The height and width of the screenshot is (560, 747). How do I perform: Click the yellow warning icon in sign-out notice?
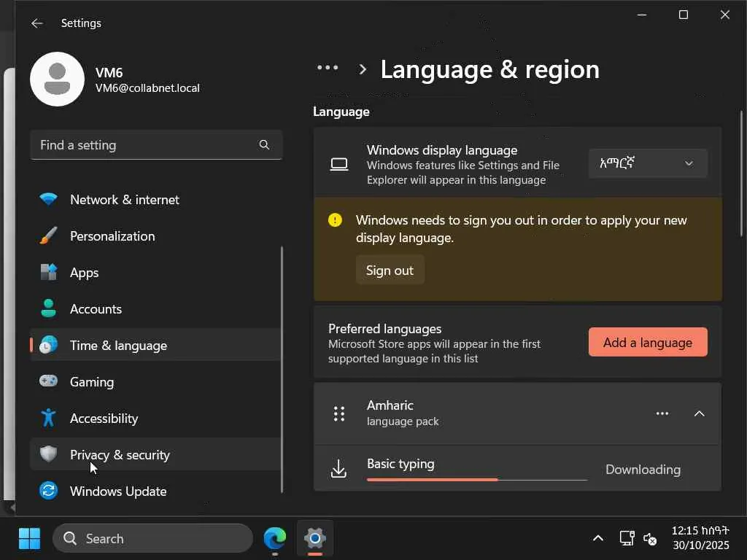pyautogui.click(x=335, y=220)
